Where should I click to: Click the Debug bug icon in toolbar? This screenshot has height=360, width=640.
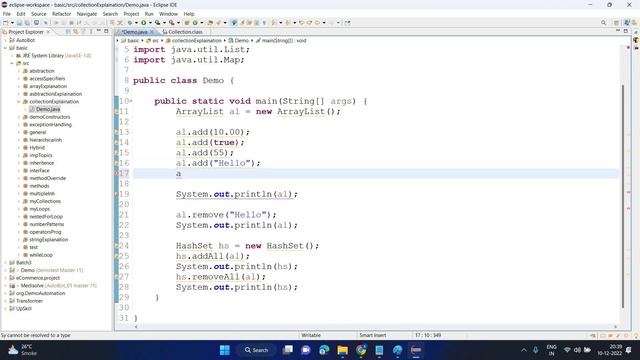pos(130,23)
